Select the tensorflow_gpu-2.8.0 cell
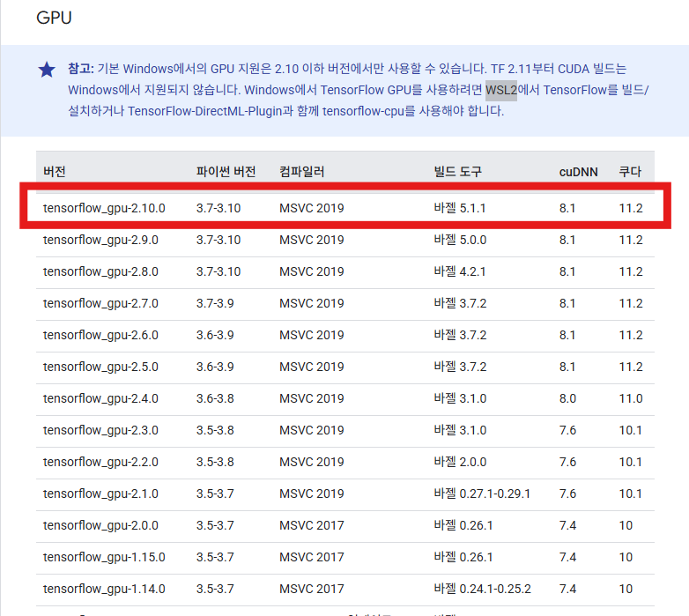Image resolution: width=689 pixels, height=616 pixels. (x=100, y=271)
